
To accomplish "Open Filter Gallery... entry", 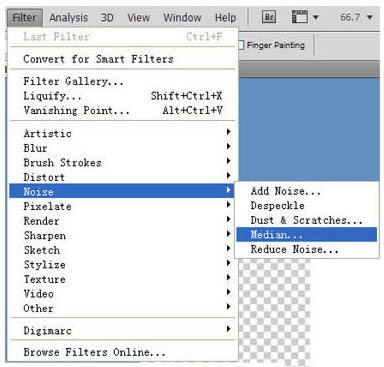I will tap(123, 81).
